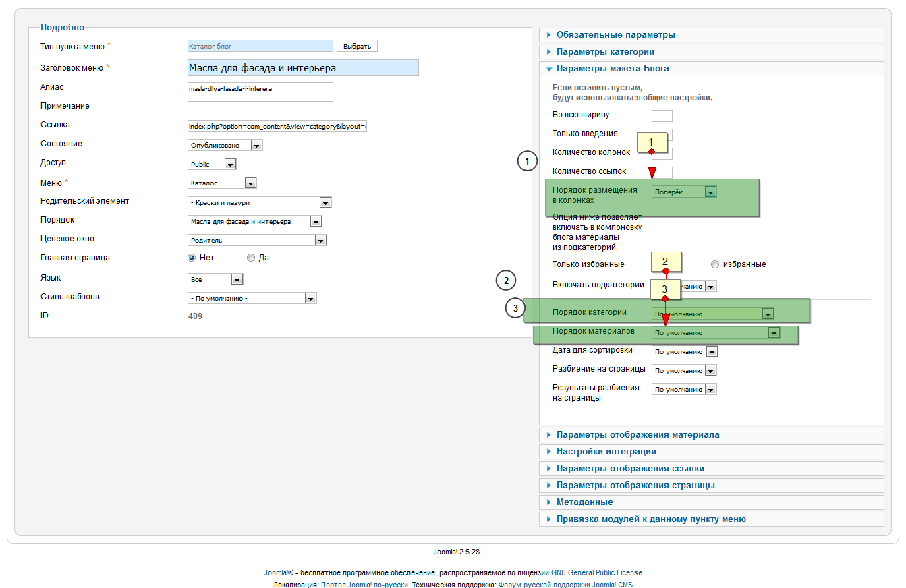Image resolution: width=906 pixels, height=588 pixels.
Task: Open the Включать подкатегории dropdown
Action: [684, 286]
